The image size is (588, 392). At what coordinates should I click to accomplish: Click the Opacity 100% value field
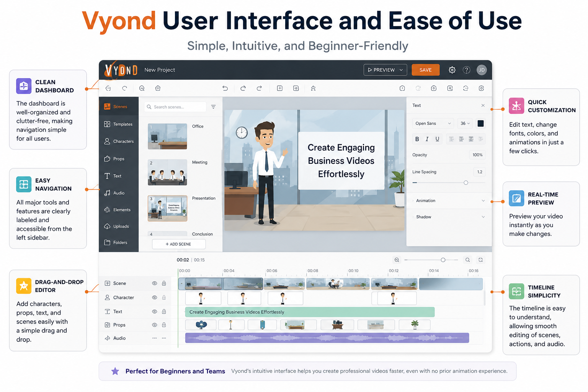[477, 155]
